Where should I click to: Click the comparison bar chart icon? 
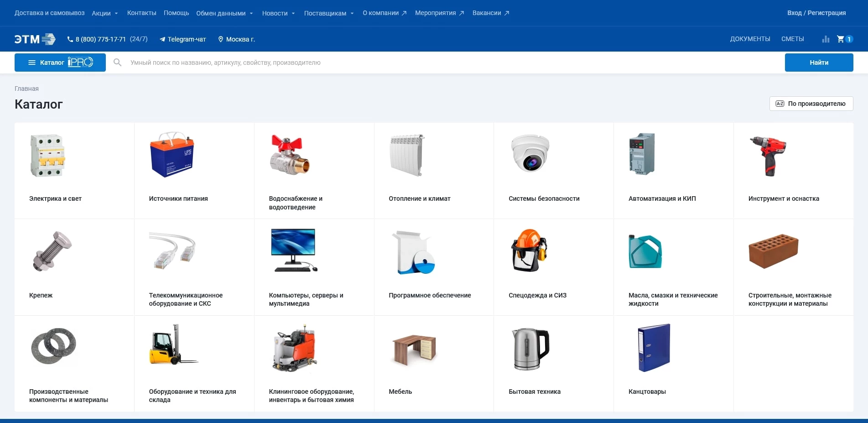point(826,39)
